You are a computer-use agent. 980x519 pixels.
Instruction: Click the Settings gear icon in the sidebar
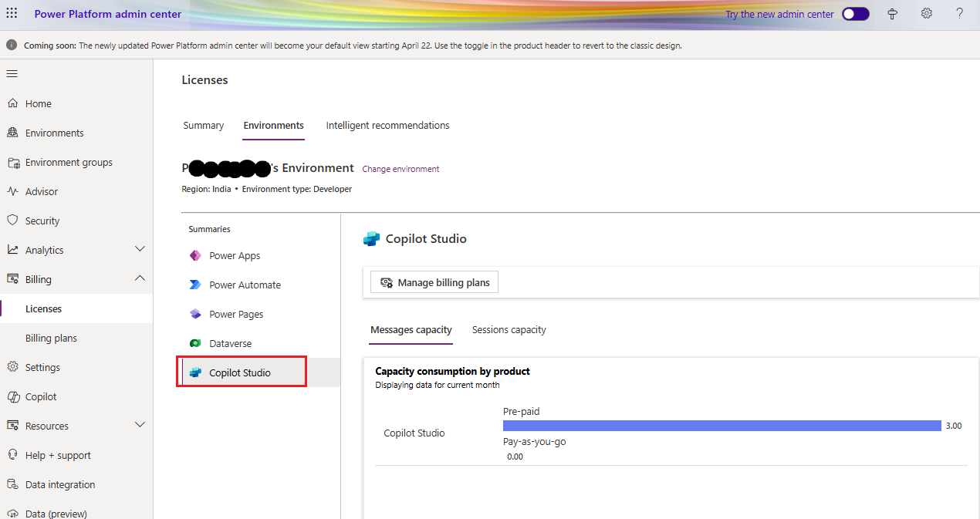click(12, 367)
